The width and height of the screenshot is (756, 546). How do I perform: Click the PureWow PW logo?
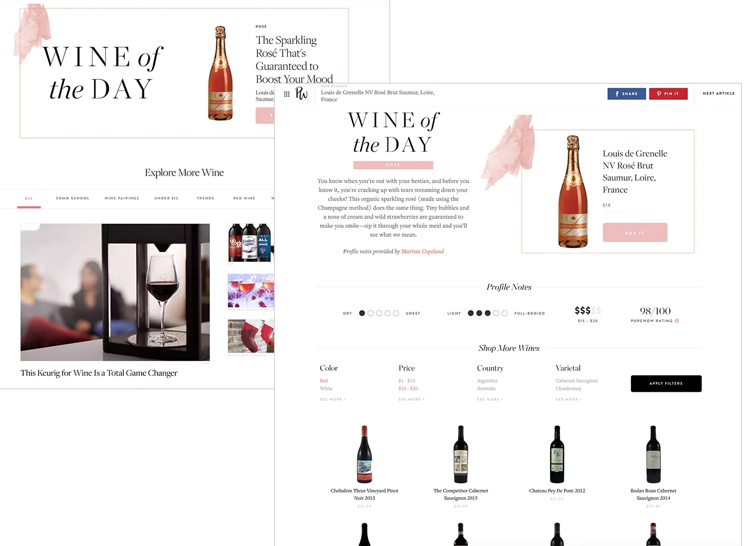[301, 93]
